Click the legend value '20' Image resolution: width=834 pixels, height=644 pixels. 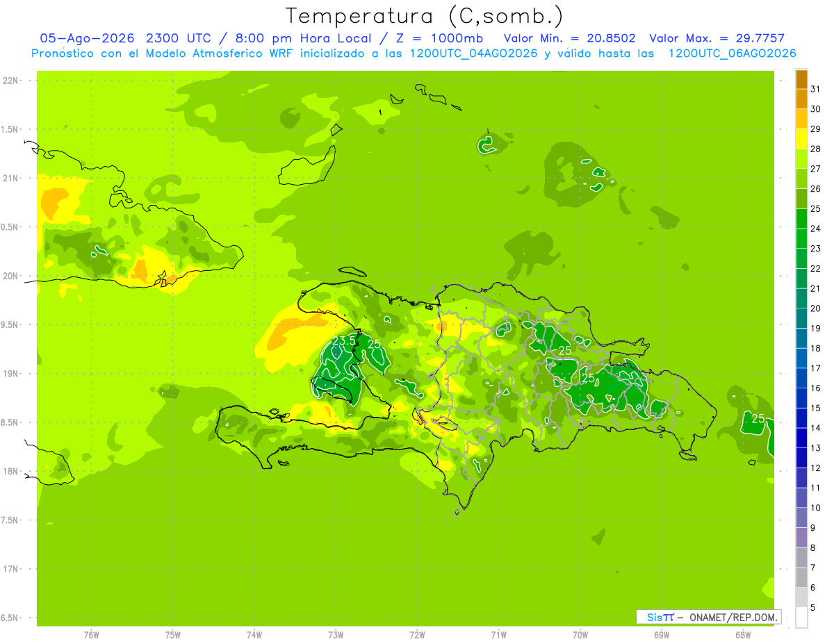816,308
